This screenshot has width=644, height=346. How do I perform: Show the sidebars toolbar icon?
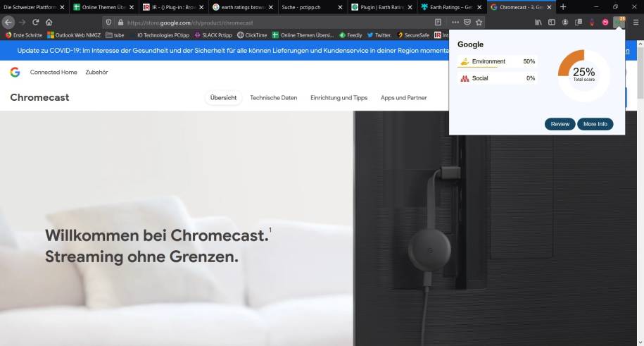pyautogui.click(x=552, y=23)
